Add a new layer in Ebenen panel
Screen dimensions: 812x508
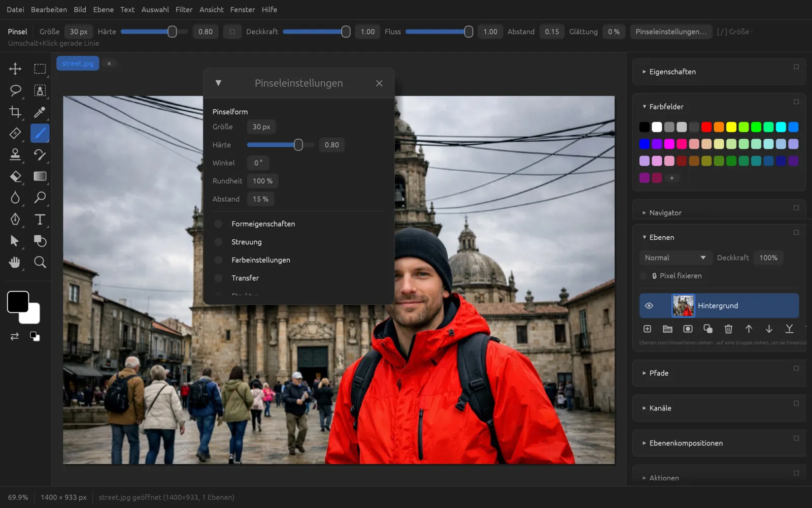[647, 329]
